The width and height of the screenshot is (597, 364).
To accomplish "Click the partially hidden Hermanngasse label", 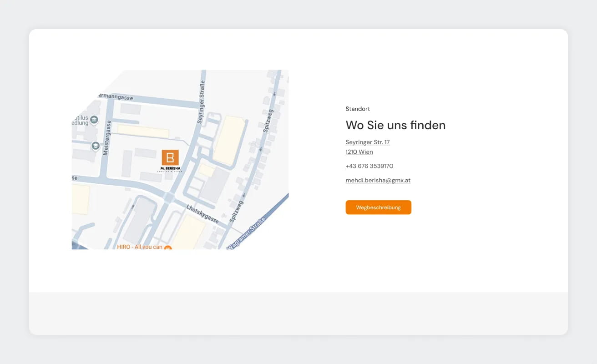I will tap(115, 96).
